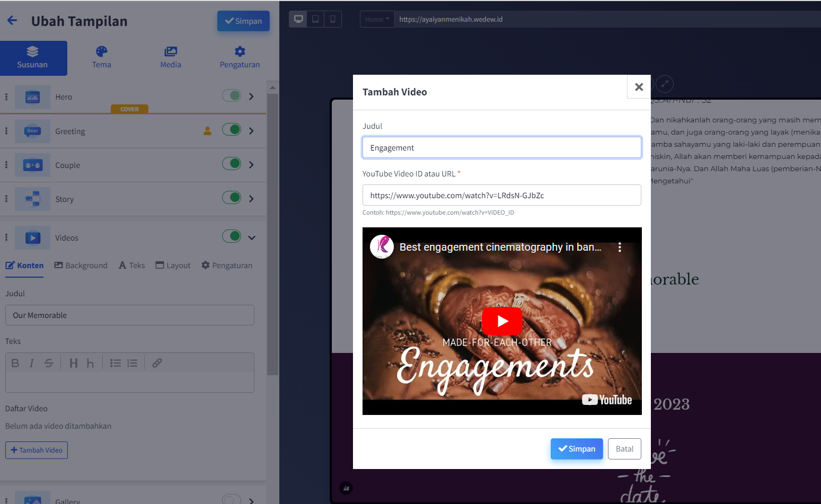Click the drag handle of Story row
The image size is (821, 504).
tap(6, 199)
